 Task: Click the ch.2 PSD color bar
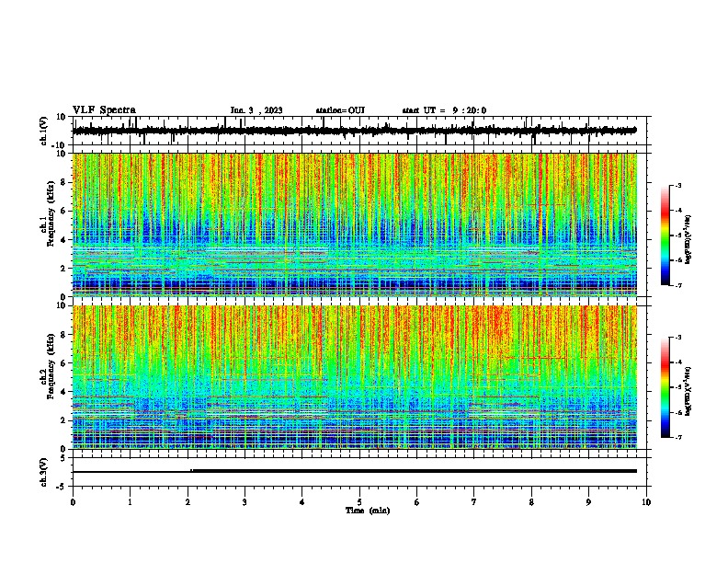665,387
